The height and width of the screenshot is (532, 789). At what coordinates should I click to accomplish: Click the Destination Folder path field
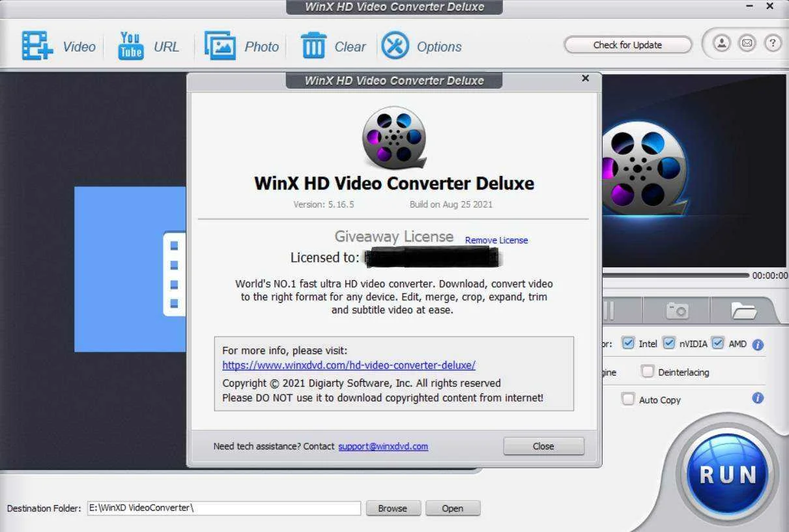(x=224, y=508)
